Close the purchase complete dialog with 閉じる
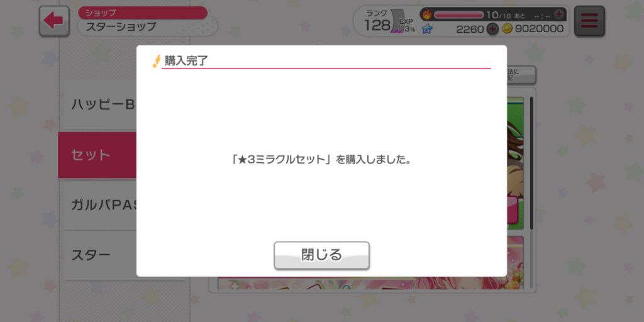 click(x=321, y=255)
